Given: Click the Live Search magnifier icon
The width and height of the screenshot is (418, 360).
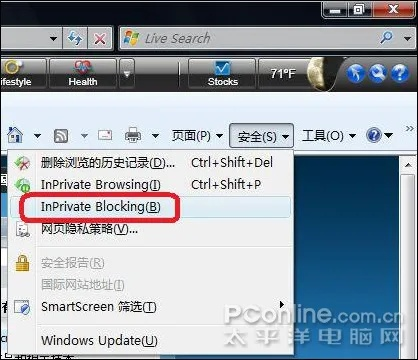Looking at the screenshot, I should 387,38.
